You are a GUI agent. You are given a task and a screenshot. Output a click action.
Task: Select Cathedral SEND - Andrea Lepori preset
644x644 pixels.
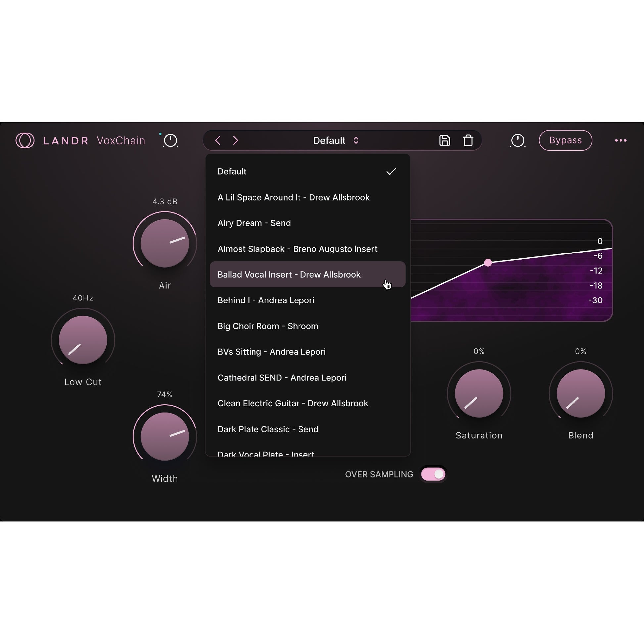(x=282, y=378)
